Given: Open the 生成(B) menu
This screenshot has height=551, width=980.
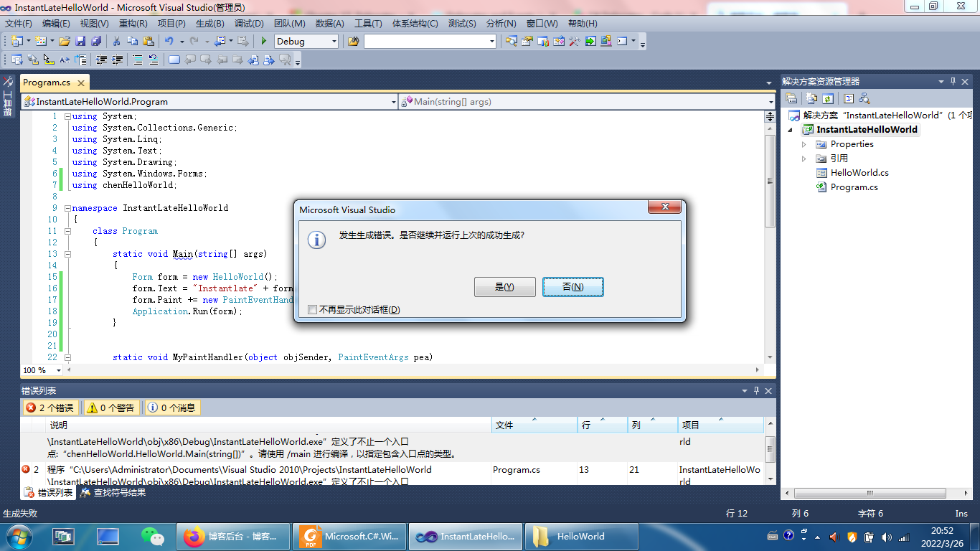Looking at the screenshot, I should pos(210,24).
